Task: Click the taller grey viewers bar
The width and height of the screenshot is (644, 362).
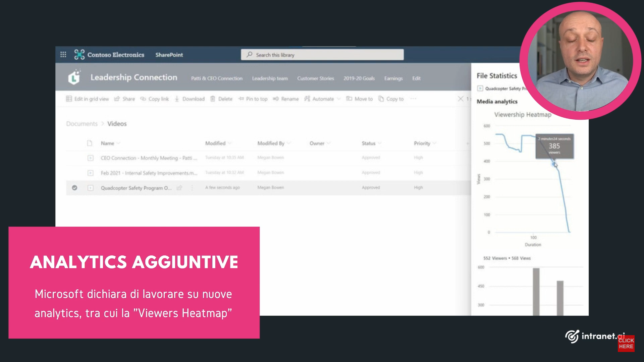Action: point(536,292)
